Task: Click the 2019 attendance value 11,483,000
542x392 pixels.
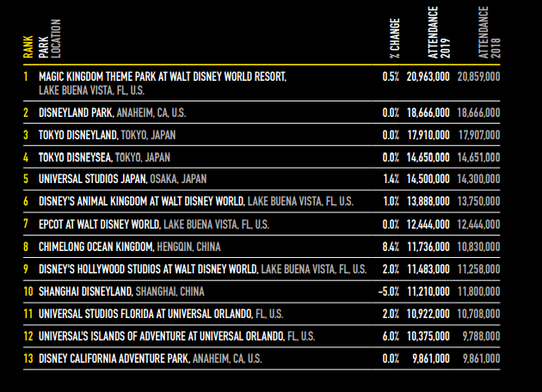Action: point(428,269)
